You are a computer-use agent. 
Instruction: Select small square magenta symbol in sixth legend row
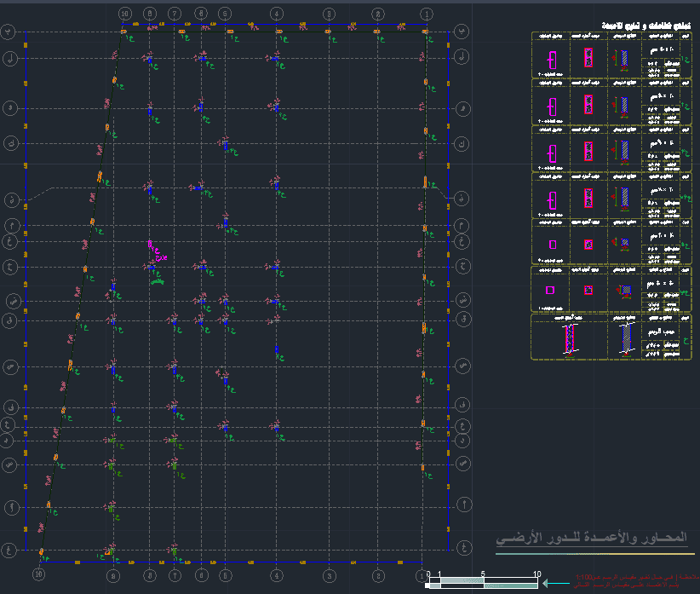pyautogui.click(x=550, y=291)
